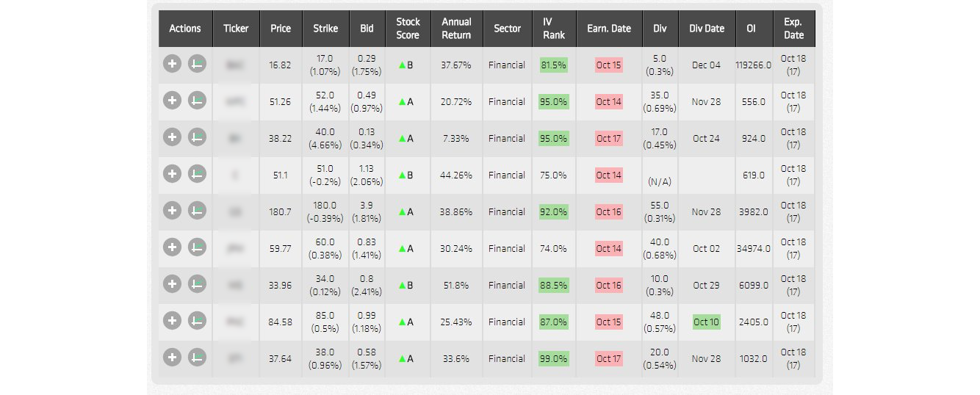Click the chart icon in the 37.64 row
Image resolution: width=980 pixels, height=395 pixels.
click(197, 358)
